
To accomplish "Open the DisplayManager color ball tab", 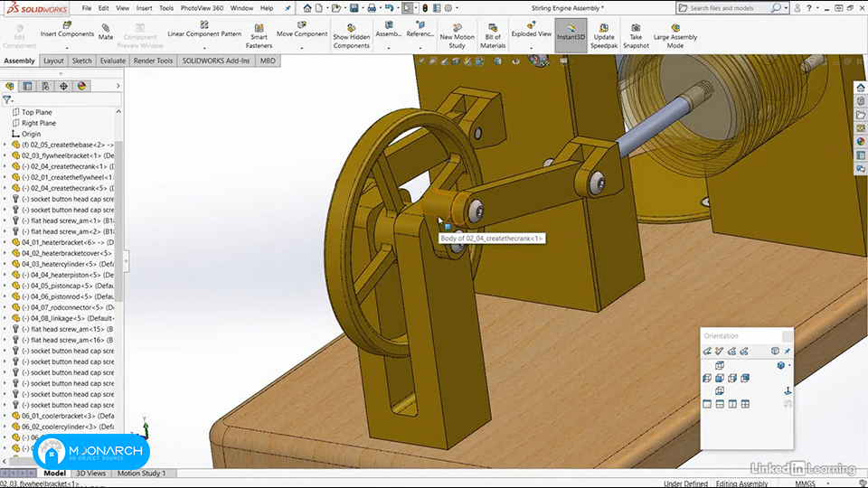I will tap(82, 87).
